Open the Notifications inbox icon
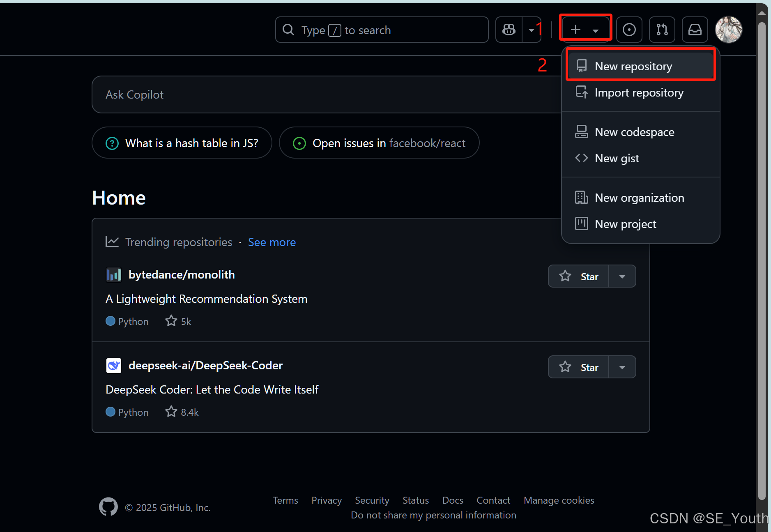Viewport: 771px width, 532px height. pos(695,30)
